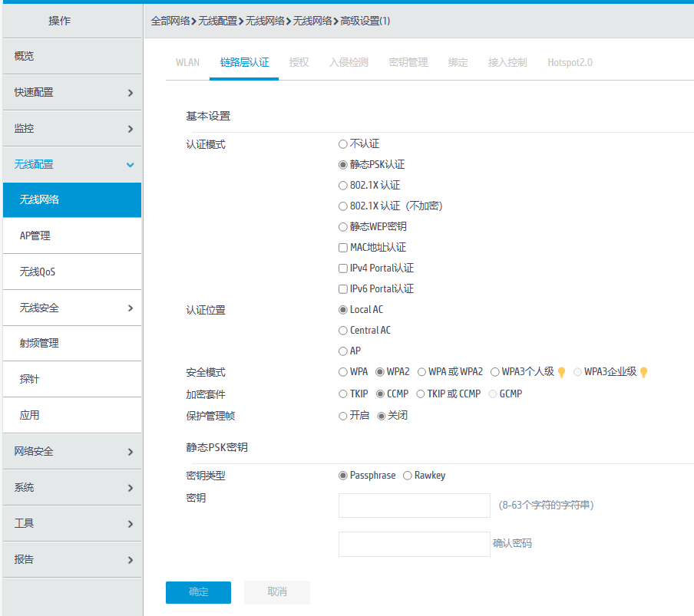Open the 链路层认证 tab
694x616 pixels.
pyautogui.click(x=244, y=63)
